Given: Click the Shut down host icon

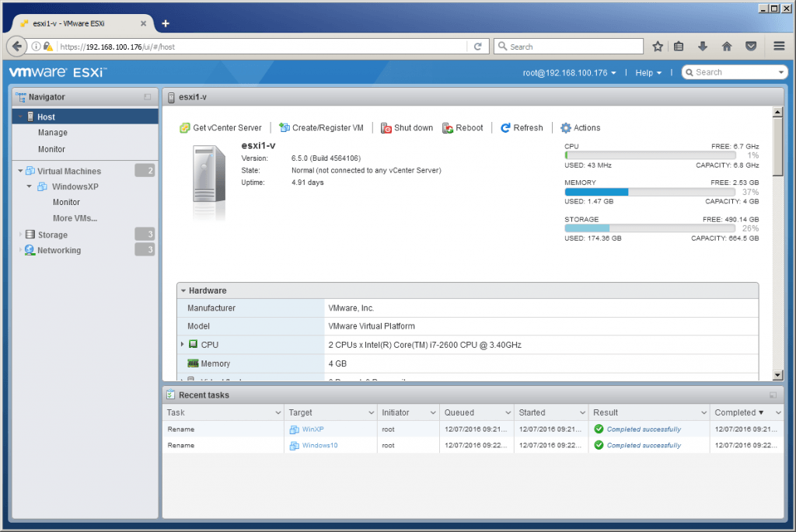Looking at the screenshot, I should [386, 128].
